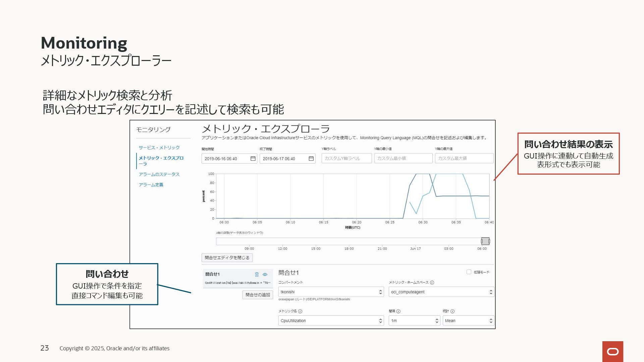
Task: Open アラームのステータス in the sidebar
Action: [x=159, y=174]
